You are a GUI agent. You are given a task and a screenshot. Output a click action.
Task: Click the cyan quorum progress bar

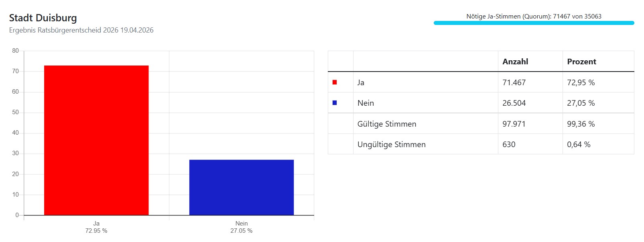pyautogui.click(x=534, y=23)
